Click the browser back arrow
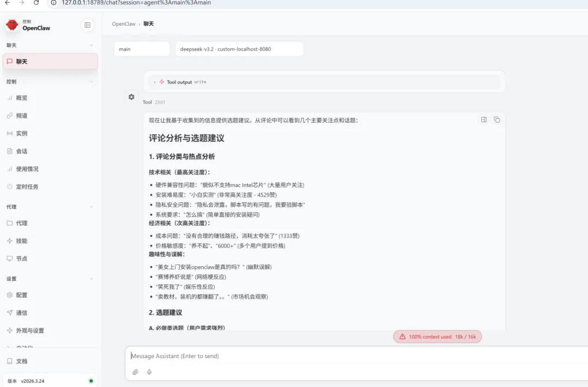This screenshot has height=387, width=588. pyautogui.click(x=8, y=3)
